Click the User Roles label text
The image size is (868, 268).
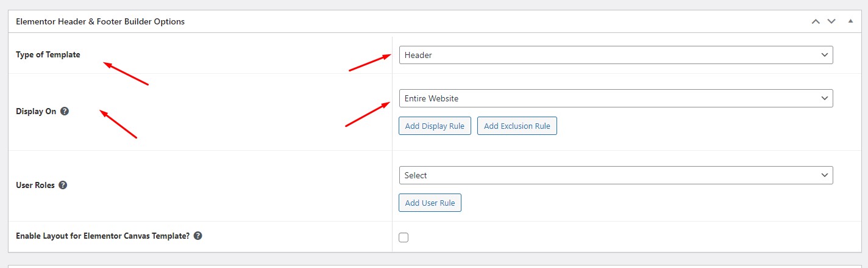tap(35, 185)
